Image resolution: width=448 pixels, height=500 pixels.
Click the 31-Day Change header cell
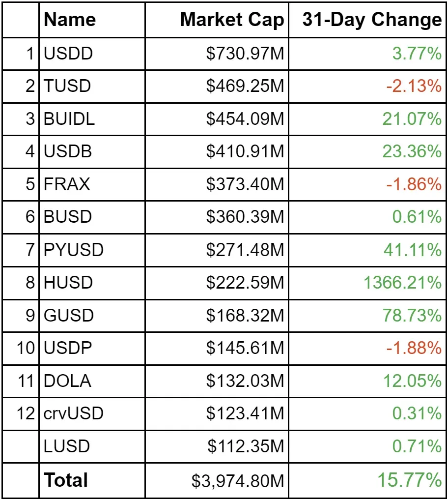point(372,20)
